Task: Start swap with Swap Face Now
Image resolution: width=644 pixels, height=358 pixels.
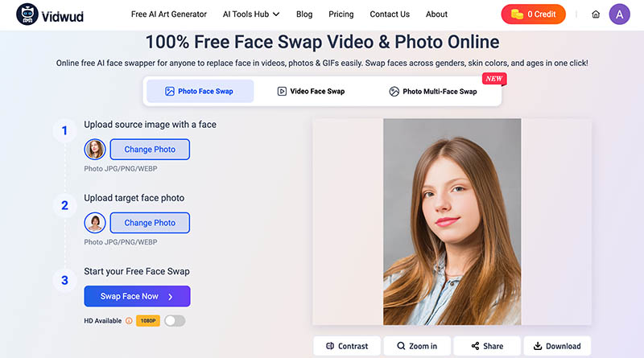Action: 137,296
